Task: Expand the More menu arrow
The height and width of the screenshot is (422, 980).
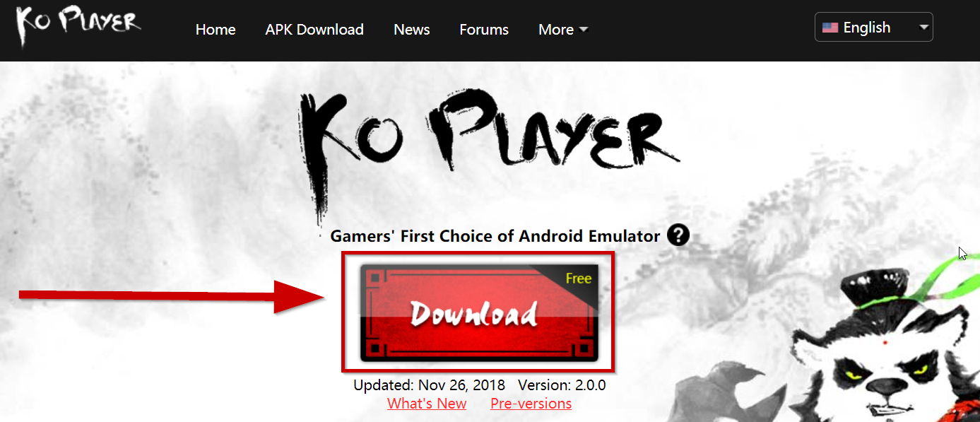Action: click(583, 30)
